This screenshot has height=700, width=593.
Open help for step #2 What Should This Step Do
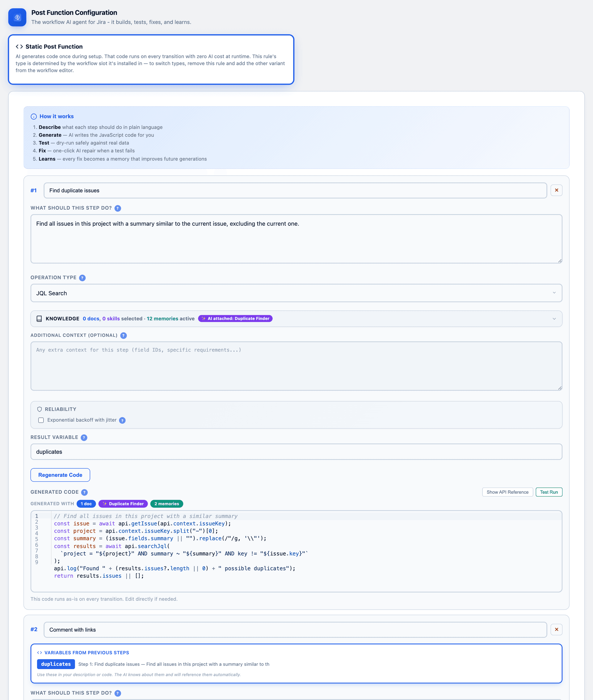tap(118, 693)
